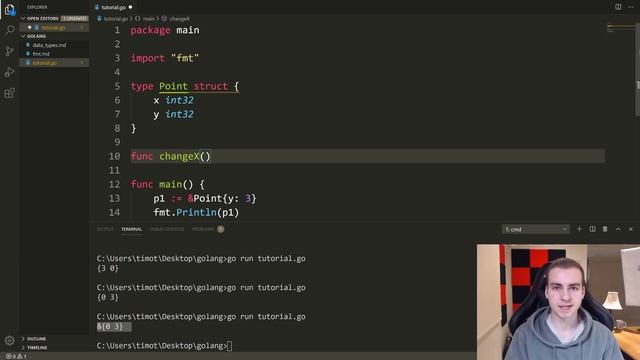640x360 pixels.
Task: Click terminal output "&{0 3}"
Action: [x=110, y=327]
